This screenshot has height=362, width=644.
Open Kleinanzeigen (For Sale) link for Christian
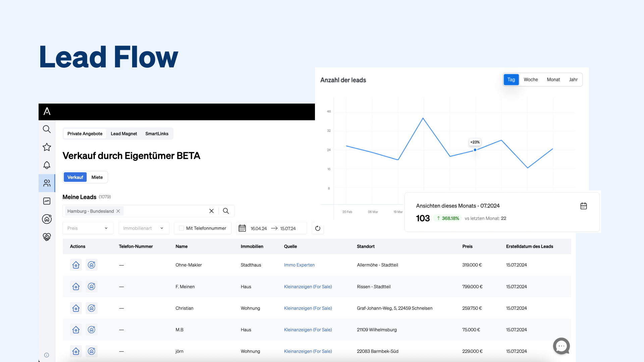pos(308,308)
